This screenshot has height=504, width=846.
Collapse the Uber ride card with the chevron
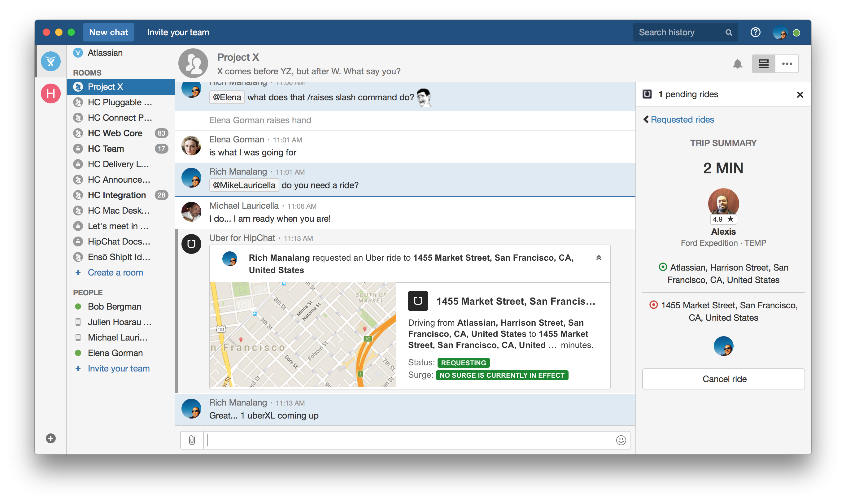(x=599, y=258)
